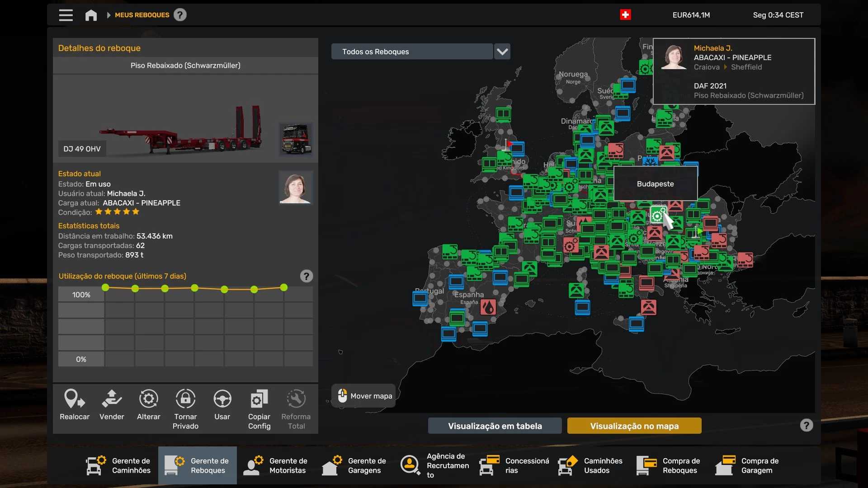Open the hamburger main menu
Image resolution: width=868 pixels, height=488 pixels.
pyautogui.click(x=66, y=15)
